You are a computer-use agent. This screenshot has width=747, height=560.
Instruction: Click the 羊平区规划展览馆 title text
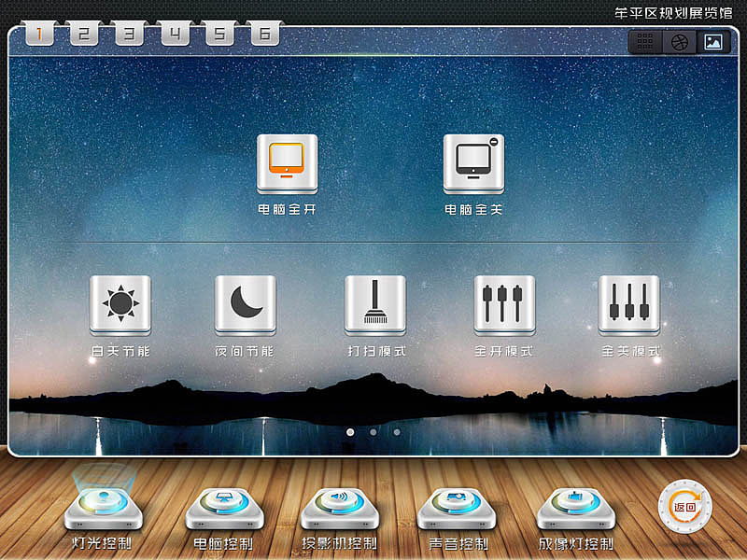(x=673, y=13)
